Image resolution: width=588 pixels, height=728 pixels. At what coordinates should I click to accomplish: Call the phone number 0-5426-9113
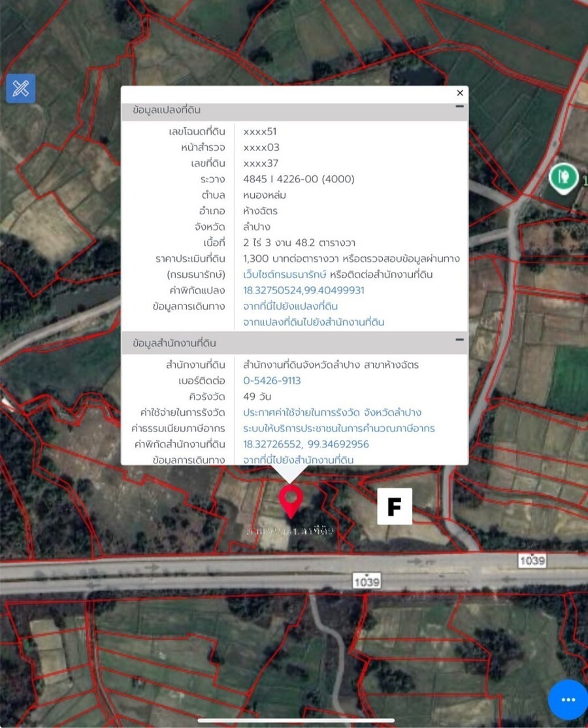(272, 381)
